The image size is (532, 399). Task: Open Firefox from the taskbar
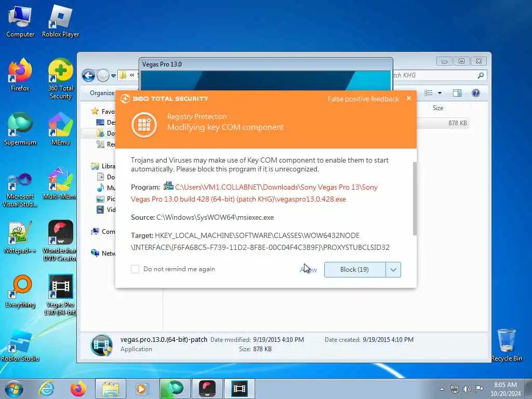[78, 389]
